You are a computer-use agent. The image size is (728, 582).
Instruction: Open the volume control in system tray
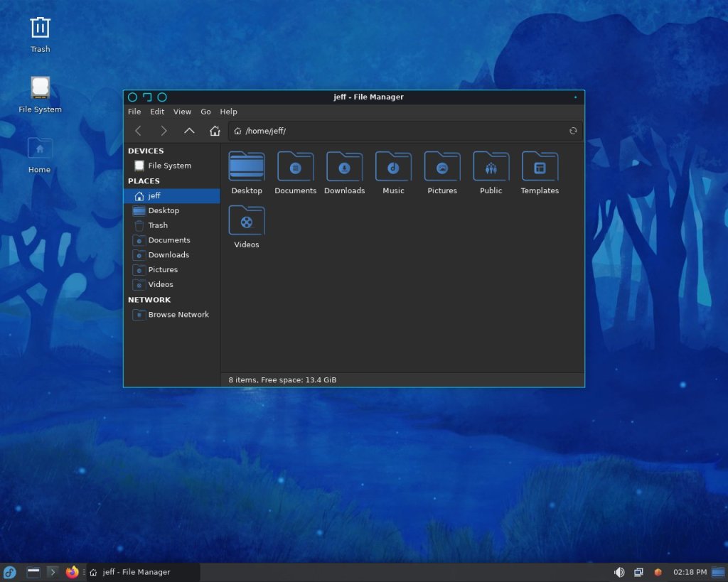click(x=619, y=572)
